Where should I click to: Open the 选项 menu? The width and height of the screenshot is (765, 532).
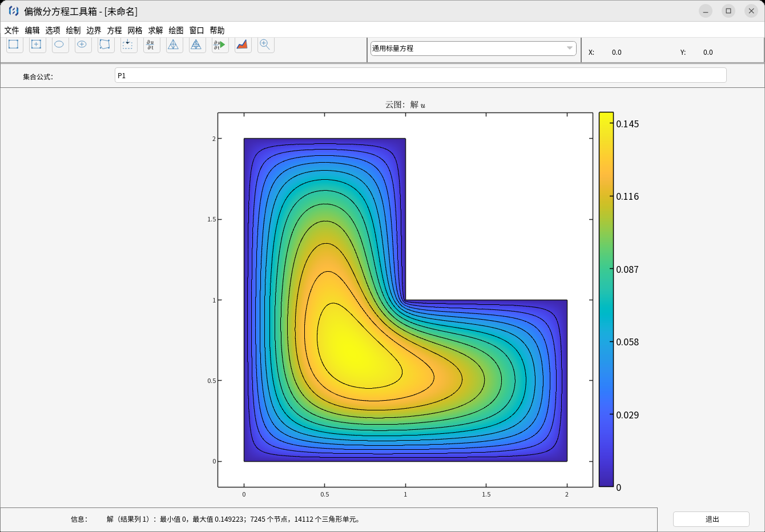coord(53,30)
